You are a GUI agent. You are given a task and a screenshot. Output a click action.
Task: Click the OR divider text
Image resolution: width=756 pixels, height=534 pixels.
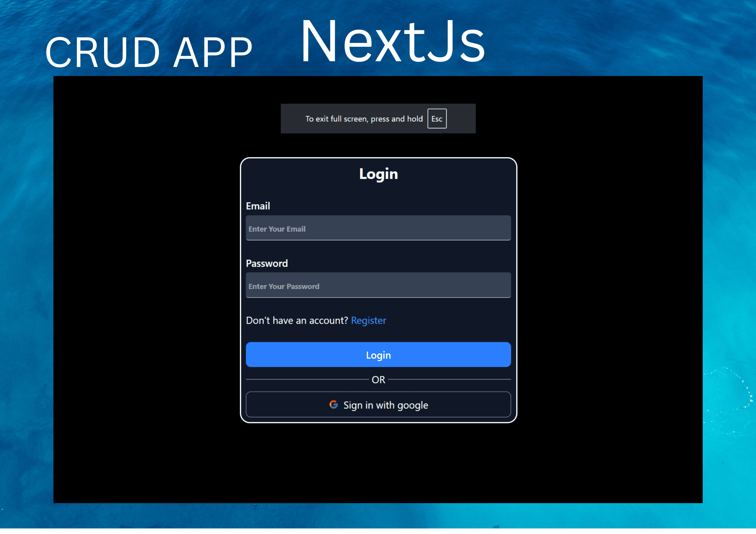[x=378, y=380]
